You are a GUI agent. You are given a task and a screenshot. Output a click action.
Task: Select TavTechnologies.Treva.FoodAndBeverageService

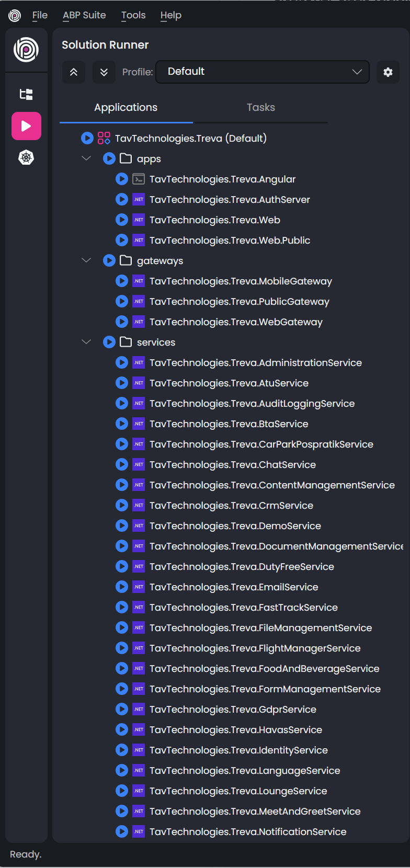tap(265, 668)
